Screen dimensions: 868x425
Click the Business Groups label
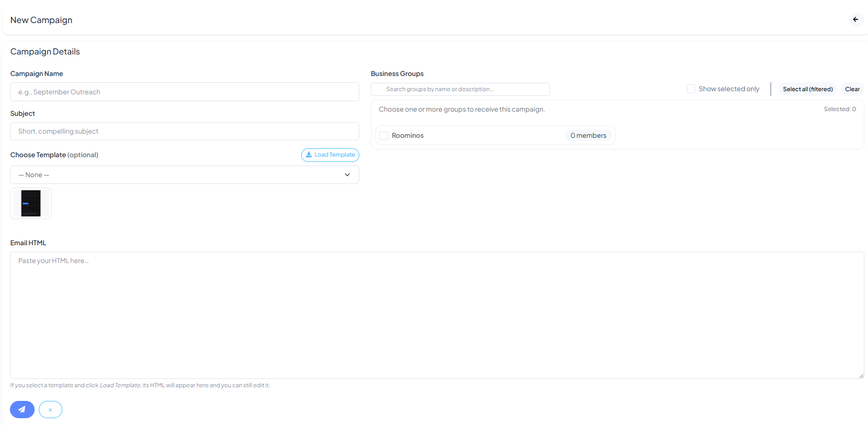(x=397, y=74)
